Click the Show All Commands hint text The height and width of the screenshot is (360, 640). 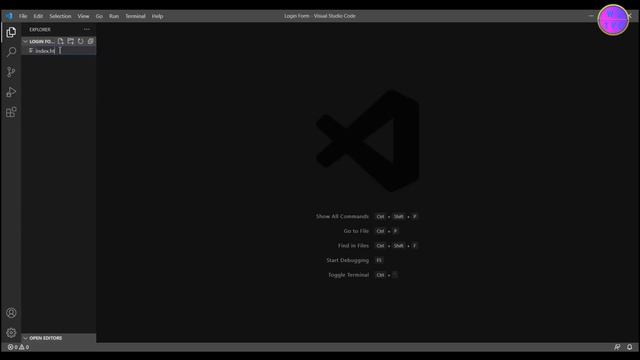pos(342,216)
